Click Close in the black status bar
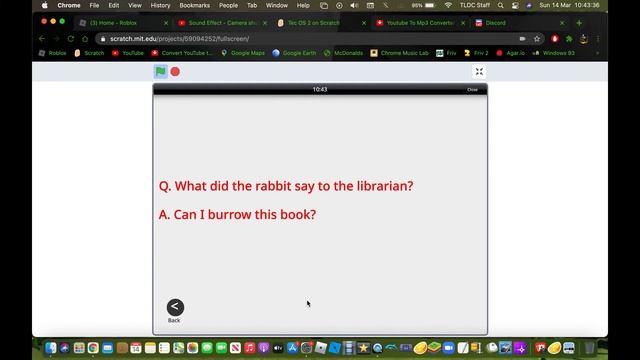This screenshot has height=360, width=640. tap(472, 89)
